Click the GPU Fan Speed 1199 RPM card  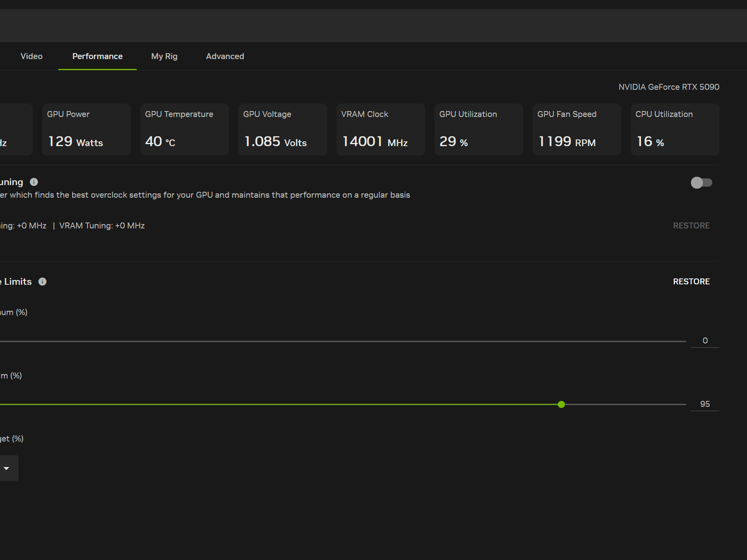[577, 129]
